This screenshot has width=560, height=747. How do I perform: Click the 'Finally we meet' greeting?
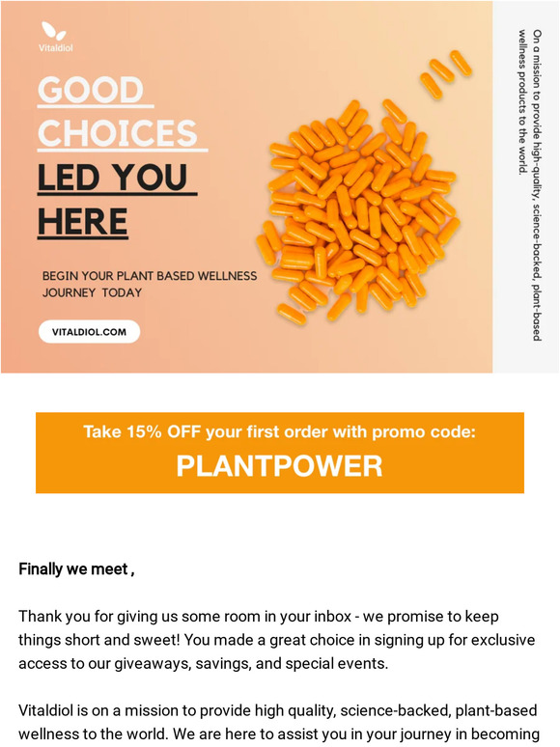click(x=76, y=569)
